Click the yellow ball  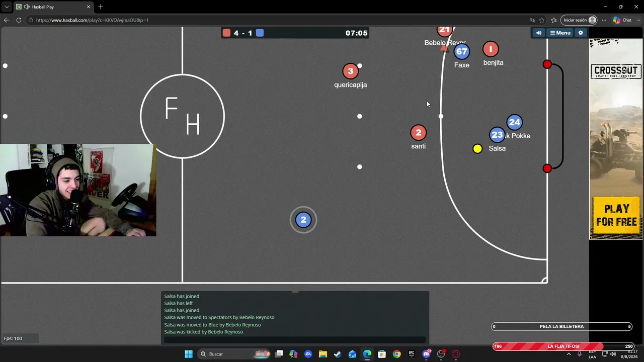[477, 148]
